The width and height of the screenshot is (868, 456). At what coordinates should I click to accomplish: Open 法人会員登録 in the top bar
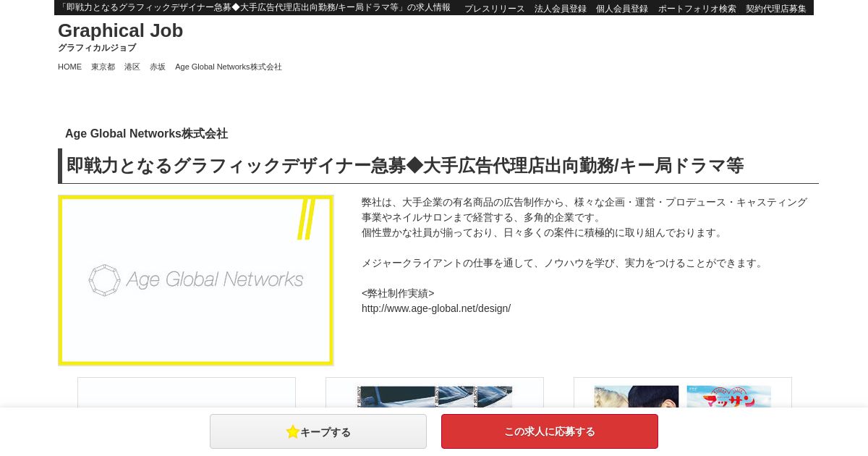(x=561, y=9)
